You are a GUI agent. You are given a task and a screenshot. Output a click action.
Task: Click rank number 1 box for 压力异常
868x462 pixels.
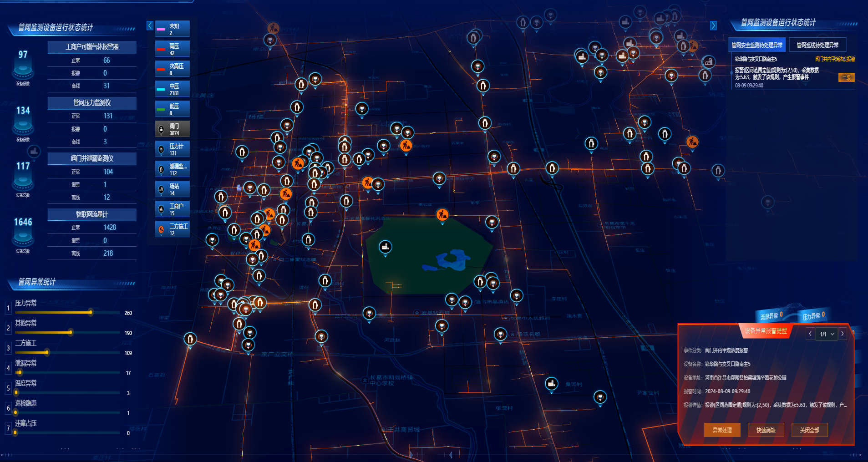pos(8,308)
